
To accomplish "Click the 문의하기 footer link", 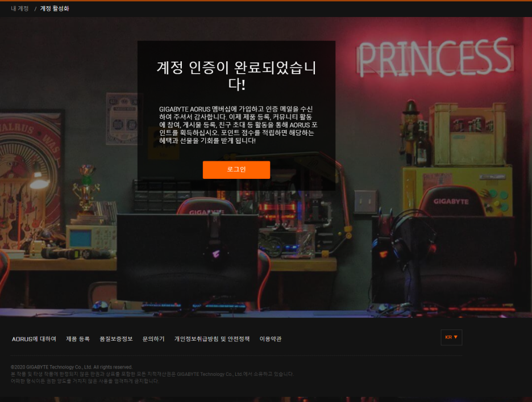I will click(x=153, y=339).
